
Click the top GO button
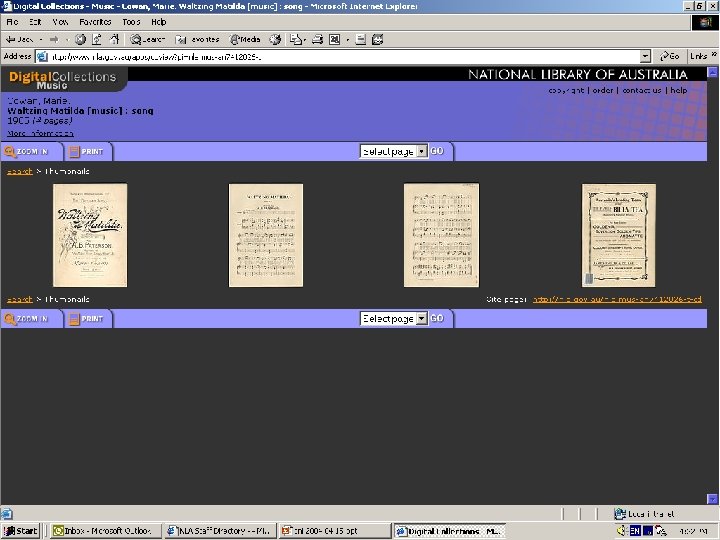coord(437,151)
